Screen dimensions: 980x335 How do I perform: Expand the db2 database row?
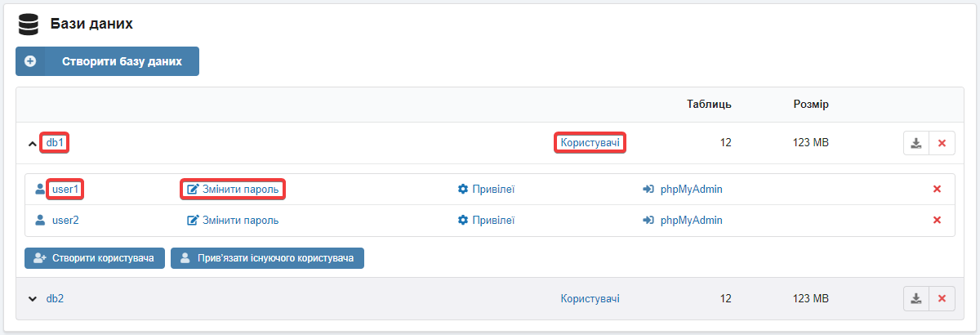[33, 299]
